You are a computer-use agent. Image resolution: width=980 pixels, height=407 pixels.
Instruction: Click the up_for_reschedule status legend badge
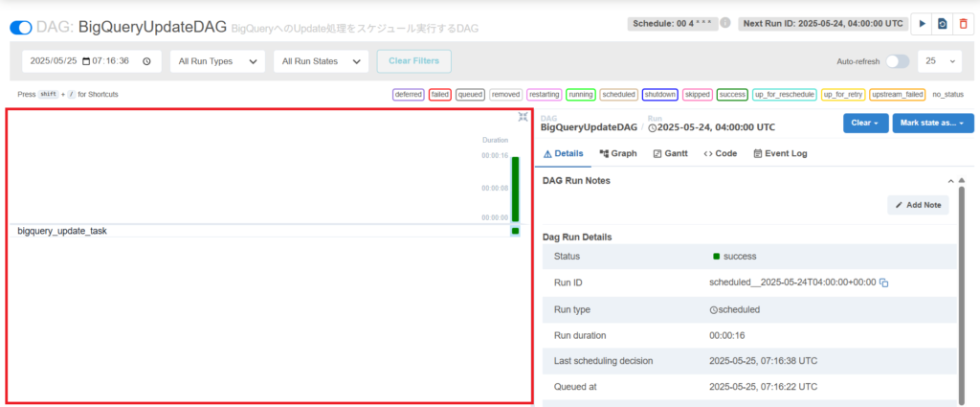point(785,95)
